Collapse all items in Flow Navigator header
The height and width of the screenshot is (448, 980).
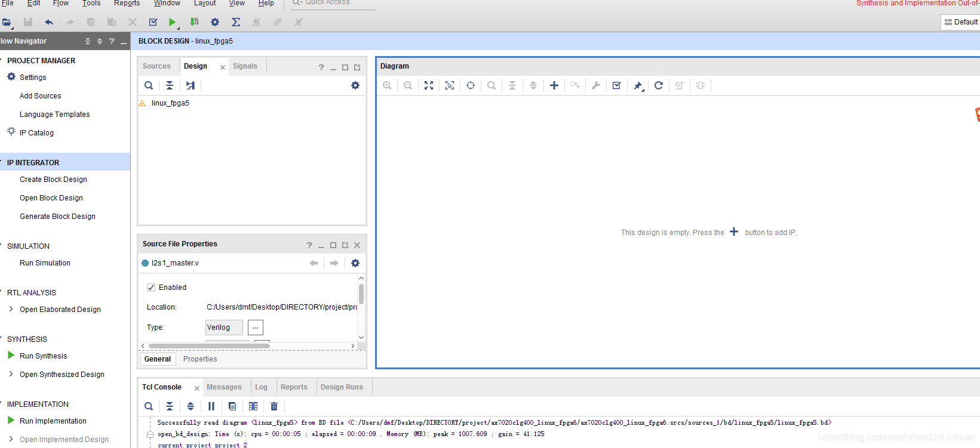(x=88, y=41)
